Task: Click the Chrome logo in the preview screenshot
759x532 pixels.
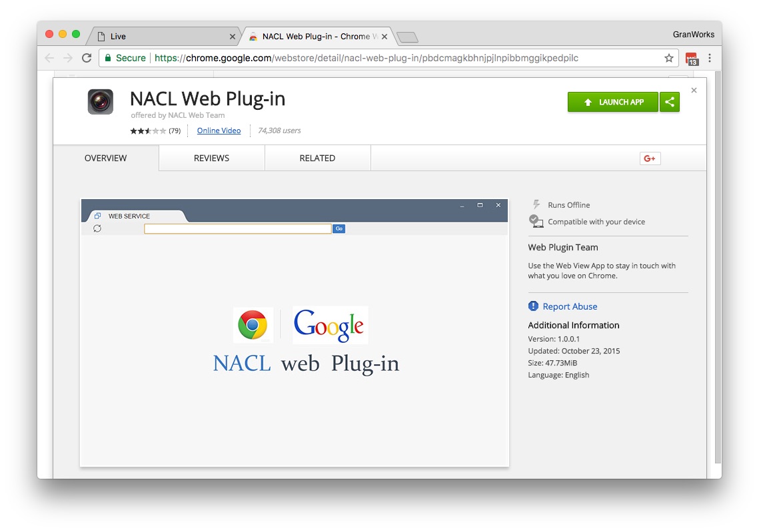Action: (253, 324)
